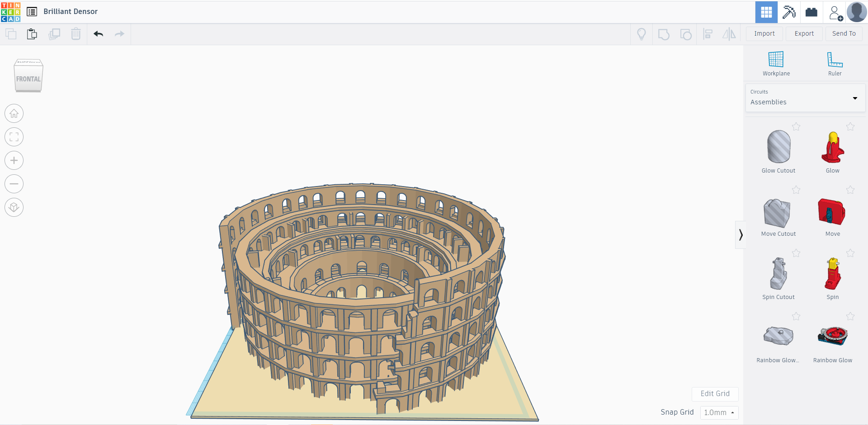Viewport: 868px width, 425px height.
Task: Select the Ruler tool
Action: pyautogui.click(x=835, y=63)
